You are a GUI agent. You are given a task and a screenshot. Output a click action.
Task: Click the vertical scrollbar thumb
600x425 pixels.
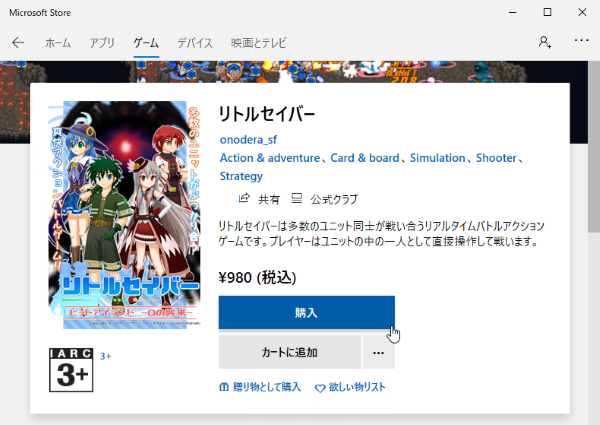tap(594, 147)
